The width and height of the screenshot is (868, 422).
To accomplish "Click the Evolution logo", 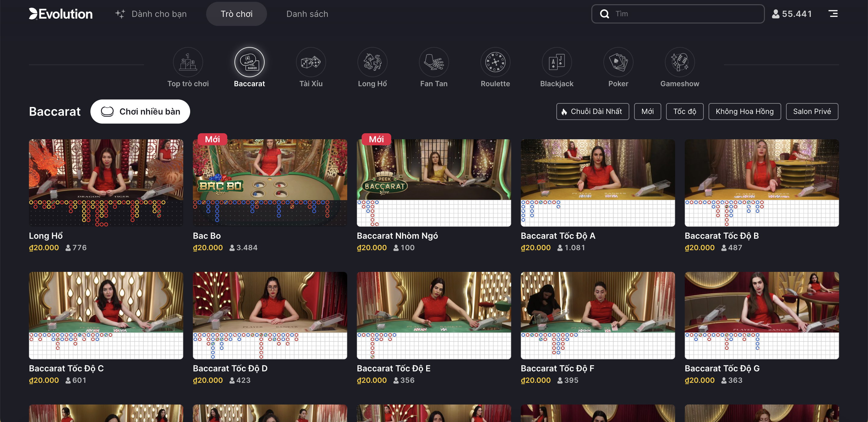I will pyautogui.click(x=61, y=14).
